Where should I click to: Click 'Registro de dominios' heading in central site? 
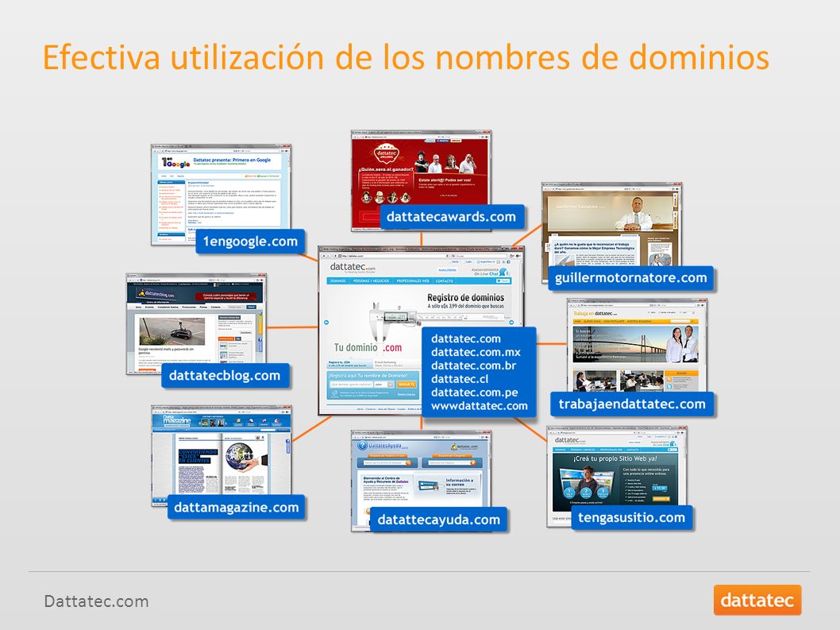click(465, 297)
